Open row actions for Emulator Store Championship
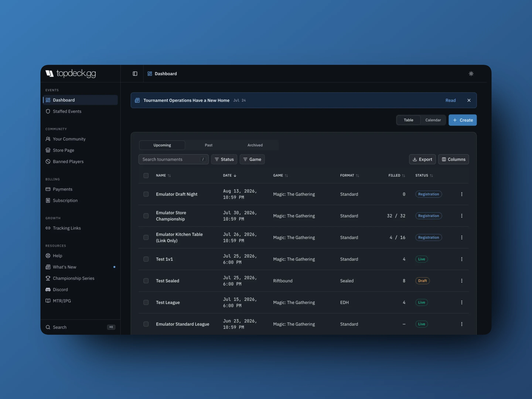Screen dimensions: 532x399 pyautogui.click(x=462, y=216)
